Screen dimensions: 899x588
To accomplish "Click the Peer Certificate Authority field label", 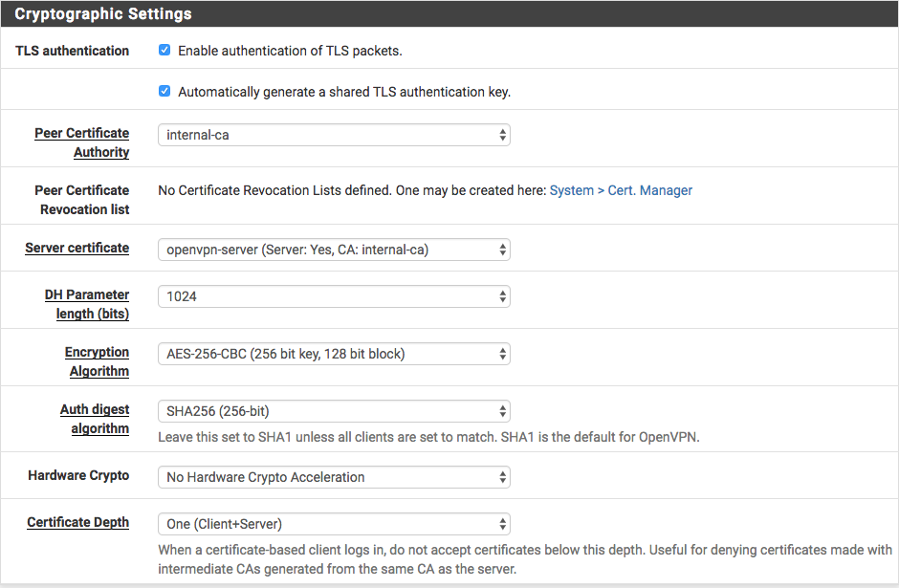I will point(82,142).
